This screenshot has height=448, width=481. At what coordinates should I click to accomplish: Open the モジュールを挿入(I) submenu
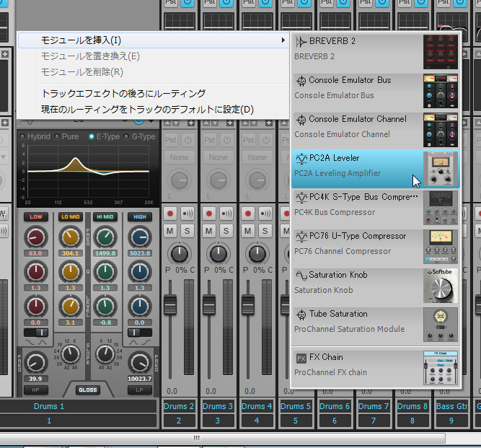tap(154, 40)
